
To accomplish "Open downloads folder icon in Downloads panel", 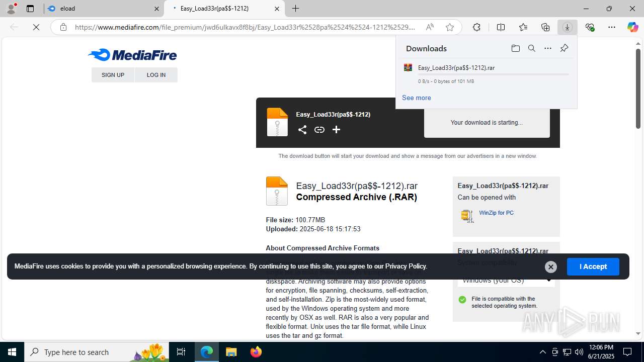I will tap(515, 48).
